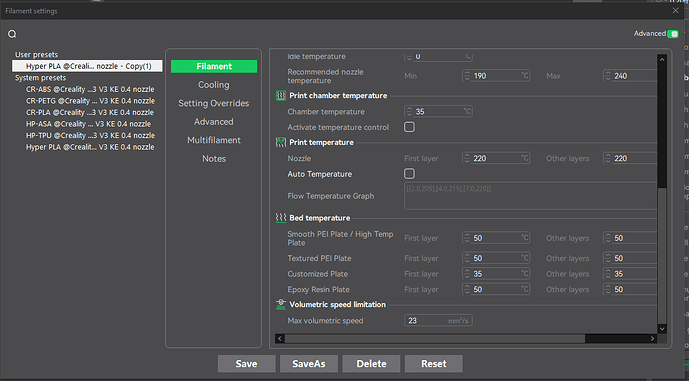Click stepper on Textured PEI Plate First layer

coord(467,258)
